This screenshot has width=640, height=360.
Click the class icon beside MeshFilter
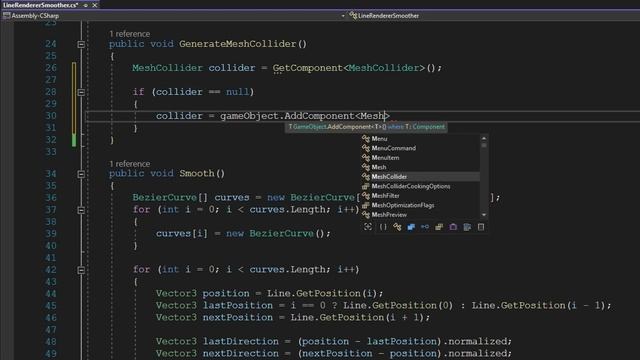pyautogui.click(x=366, y=196)
